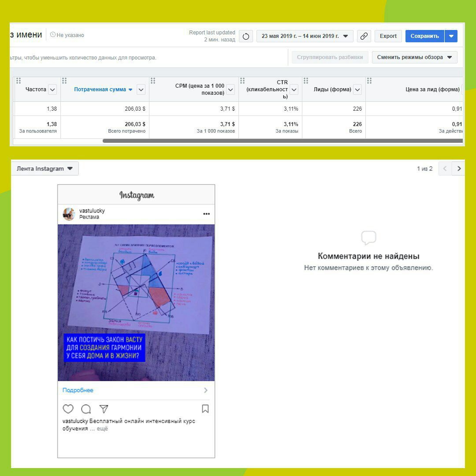
Task: Click the horizontal table scrollbar
Action: 283,141
